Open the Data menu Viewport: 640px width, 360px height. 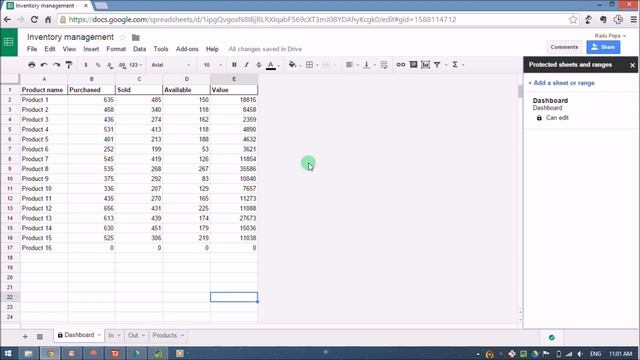point(139,49)
